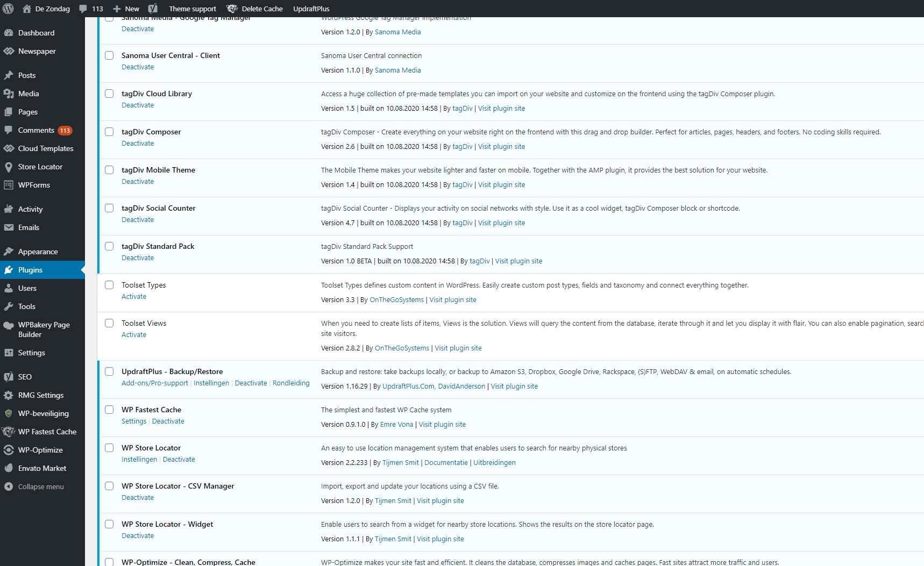Click the Envato Market leaf icon
This screenshot has width=924, height=566.
(x=9, y=468)
